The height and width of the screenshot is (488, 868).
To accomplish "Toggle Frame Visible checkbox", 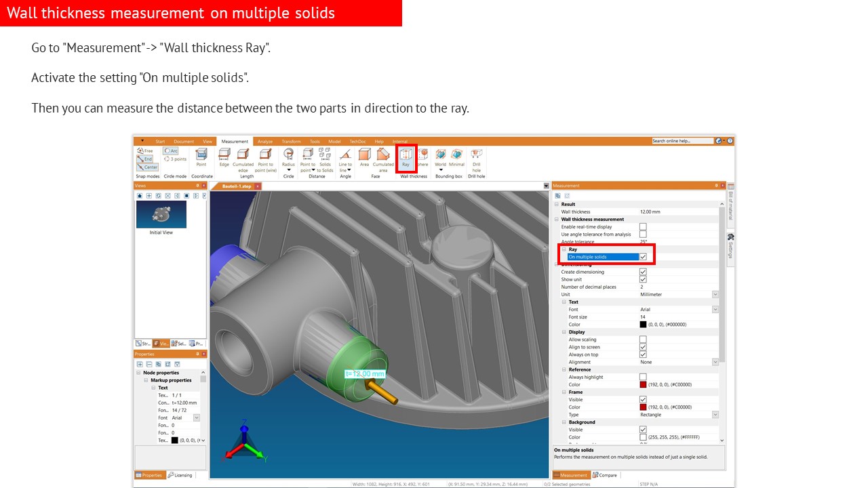I will click(643, 400).
